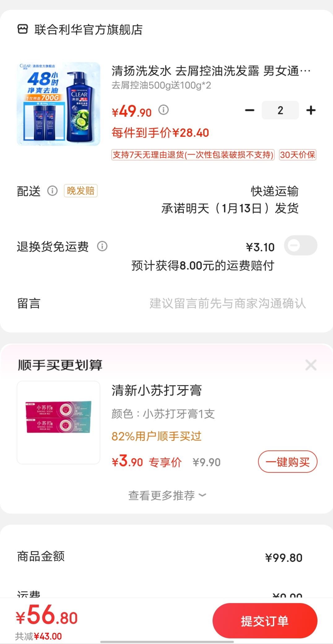
Task: Open the 支持7天无理由退货 policy tag
Action: 193,155
